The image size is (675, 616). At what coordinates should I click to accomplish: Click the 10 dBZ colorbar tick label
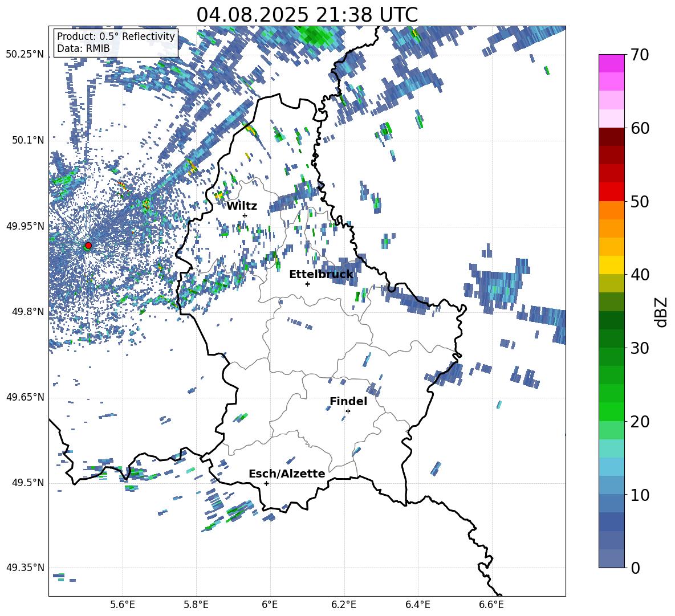[639, 495]
